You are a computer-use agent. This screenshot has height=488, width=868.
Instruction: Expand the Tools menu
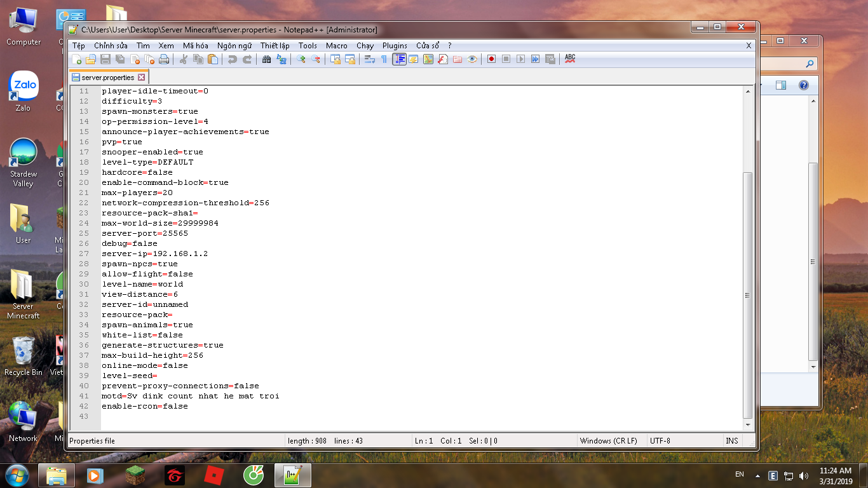(x=308, y=46)
